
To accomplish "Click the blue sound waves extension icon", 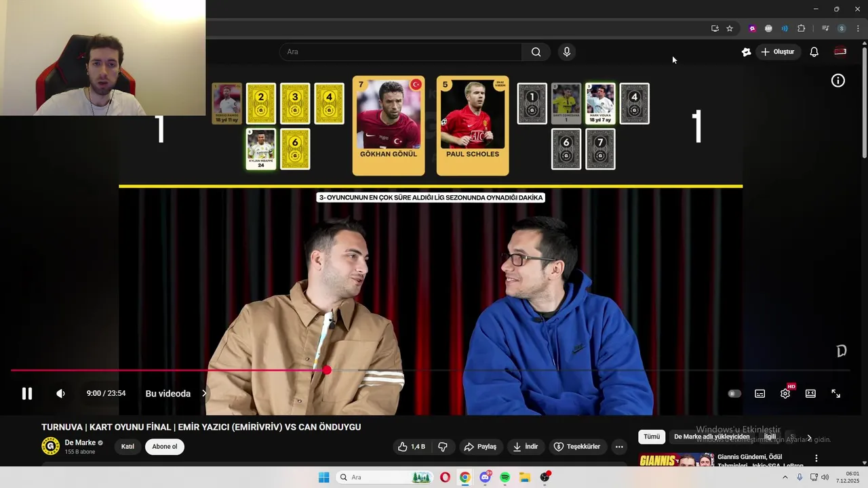I will [785, 28].
